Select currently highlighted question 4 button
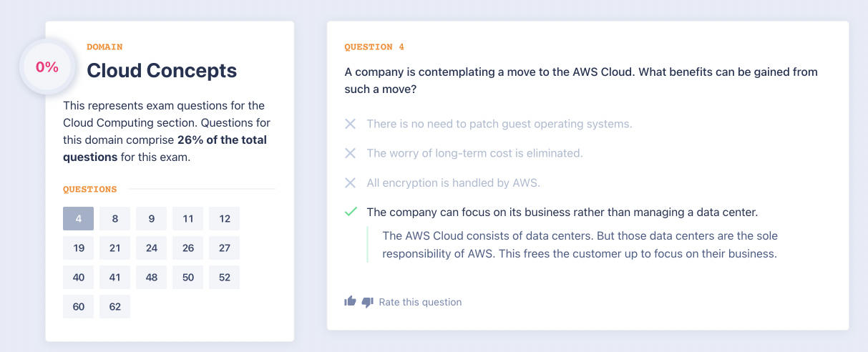Image resolution: width=868 pixels, height=352 pixels. point(78,218)
